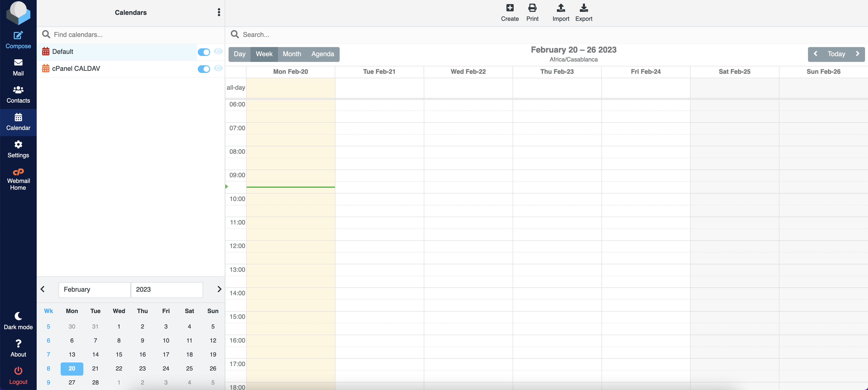Select February 25 in the mini calendar
868x390 pixels.
point(189,368)
